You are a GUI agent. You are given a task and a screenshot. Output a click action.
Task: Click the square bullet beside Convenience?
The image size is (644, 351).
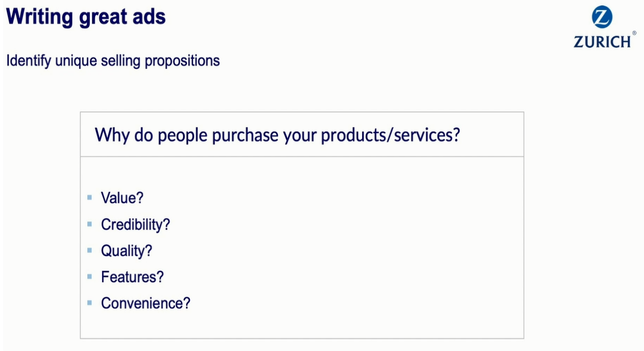pyautogui.click(x=89, y=302)
